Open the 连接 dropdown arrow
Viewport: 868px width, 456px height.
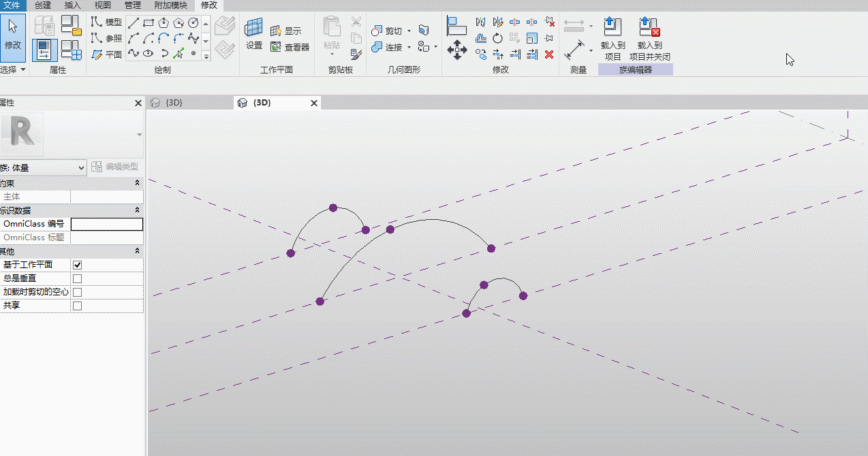[409, 47]
